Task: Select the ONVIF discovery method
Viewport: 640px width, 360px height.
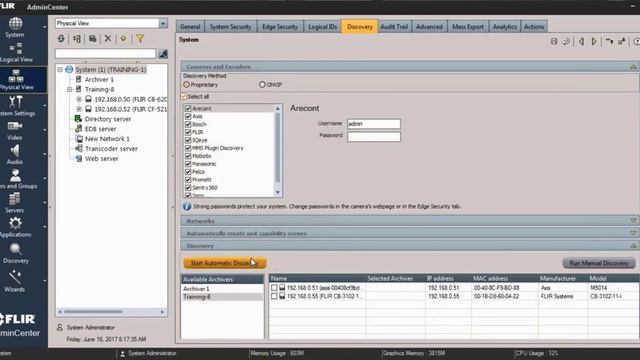Action: (x=262, y=84)
